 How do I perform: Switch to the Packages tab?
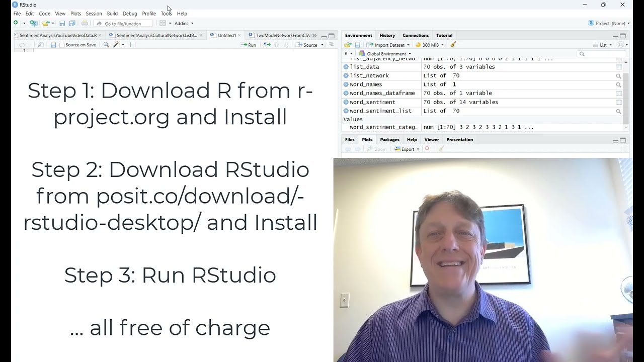pyautogui.click(x=389, y=140)
